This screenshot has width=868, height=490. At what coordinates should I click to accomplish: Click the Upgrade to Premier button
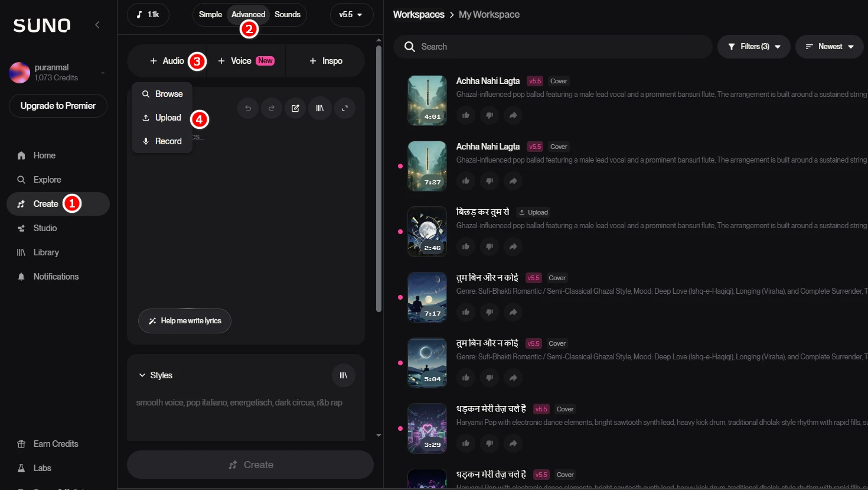coord(58,106)
